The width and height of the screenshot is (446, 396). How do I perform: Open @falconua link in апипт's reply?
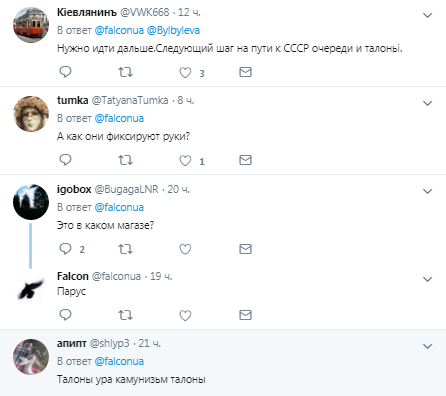[119, 361]
